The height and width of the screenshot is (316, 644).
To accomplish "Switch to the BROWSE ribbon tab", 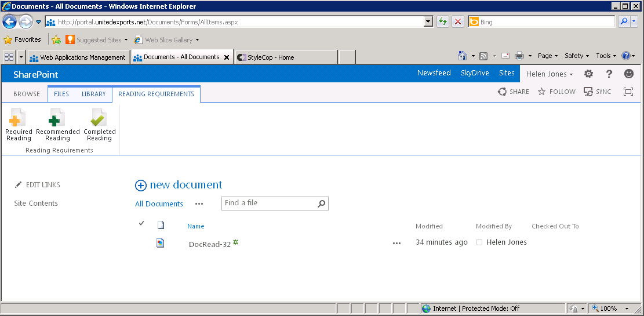I will point(27,94).
